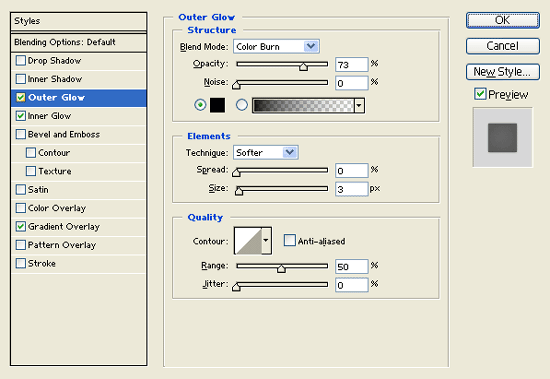This screenshot has height=379, width=550.
Task: Open the Contour picker dropdown arrow
Action: tap(266, 240)
